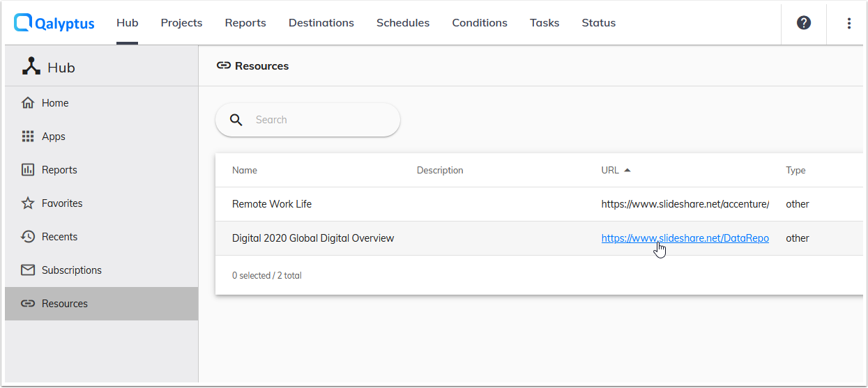The image size is (868, 388).
Task: Sort by the Description column header
Action: [x=440, y=170]
